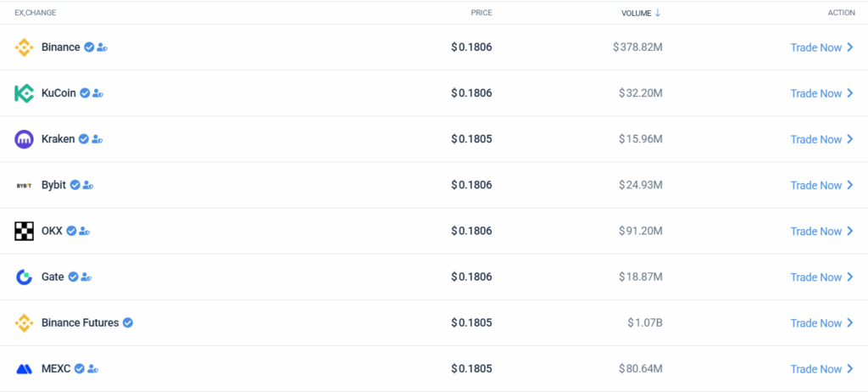Click the Exchange column header
This screenshot has height=392, width=868.
36,13
